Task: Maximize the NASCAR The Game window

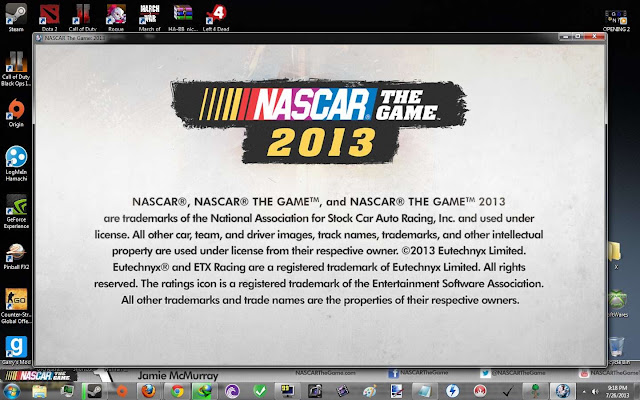Action: (x=578, y=37)
